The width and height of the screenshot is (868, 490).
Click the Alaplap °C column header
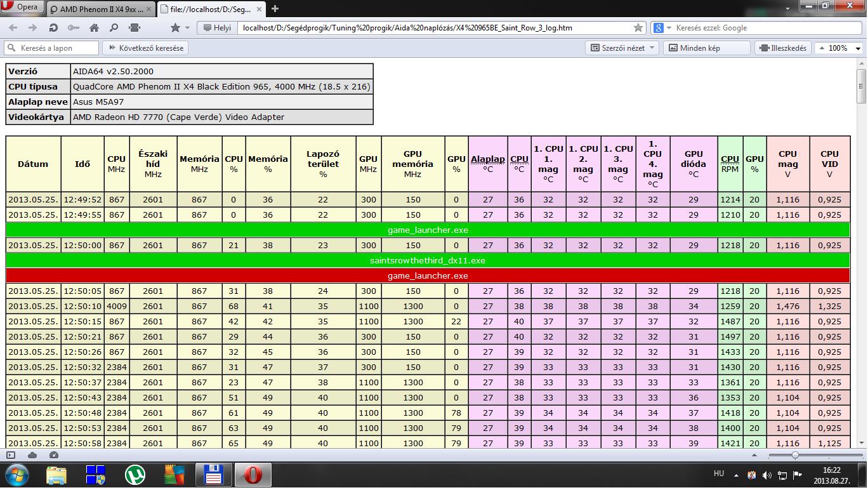point(488,164)
